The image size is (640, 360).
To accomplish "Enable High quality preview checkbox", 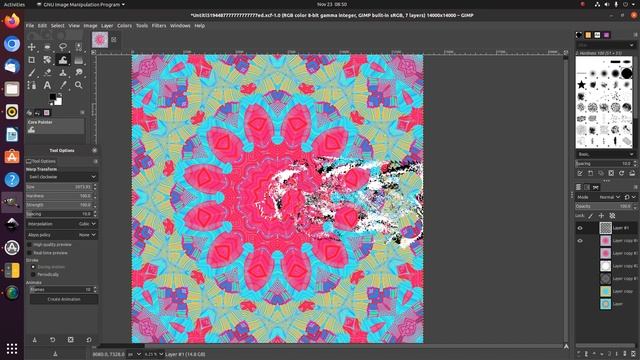I will point(29,244).
